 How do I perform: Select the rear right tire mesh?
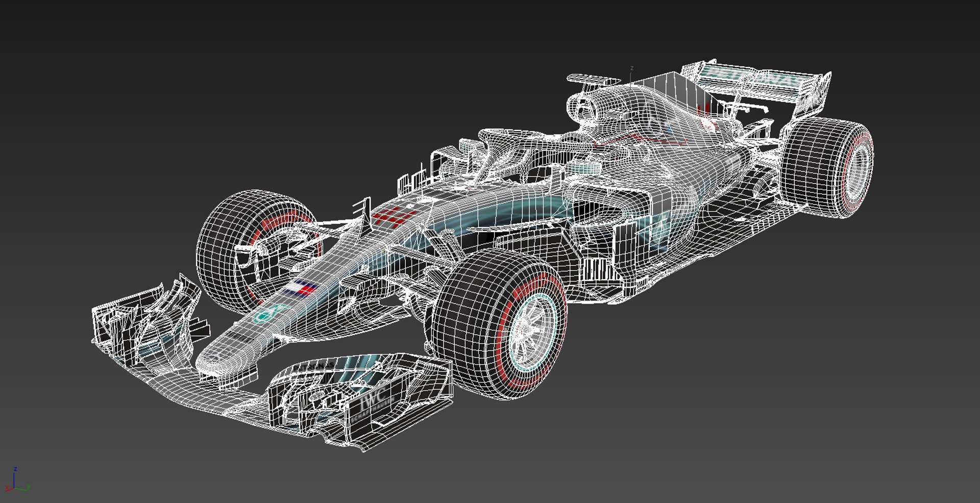point(827,167)
